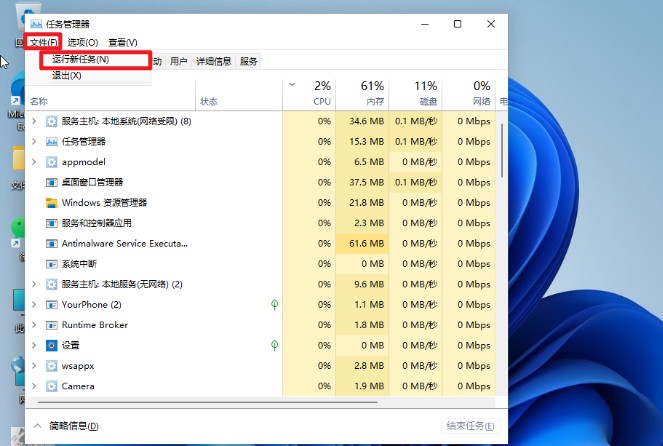Sort by the 磁盘 column header

pyautogui.click(x=416, y=94)
